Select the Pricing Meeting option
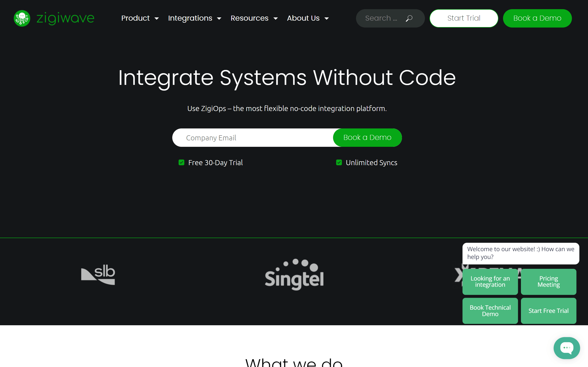This screenshot has width=588, height=367. click(548, 282)
